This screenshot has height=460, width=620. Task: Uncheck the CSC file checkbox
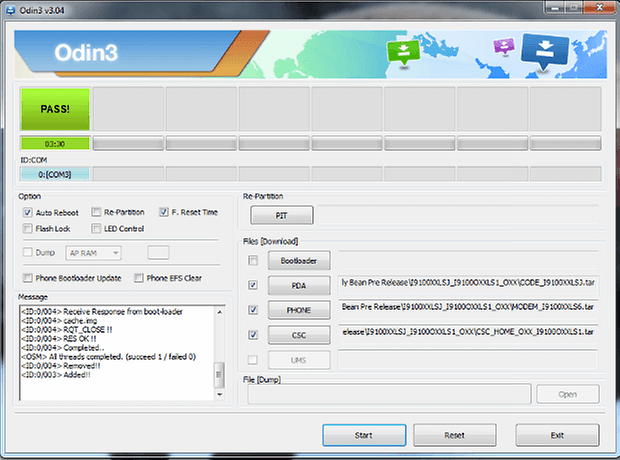(x=253, y=335)
